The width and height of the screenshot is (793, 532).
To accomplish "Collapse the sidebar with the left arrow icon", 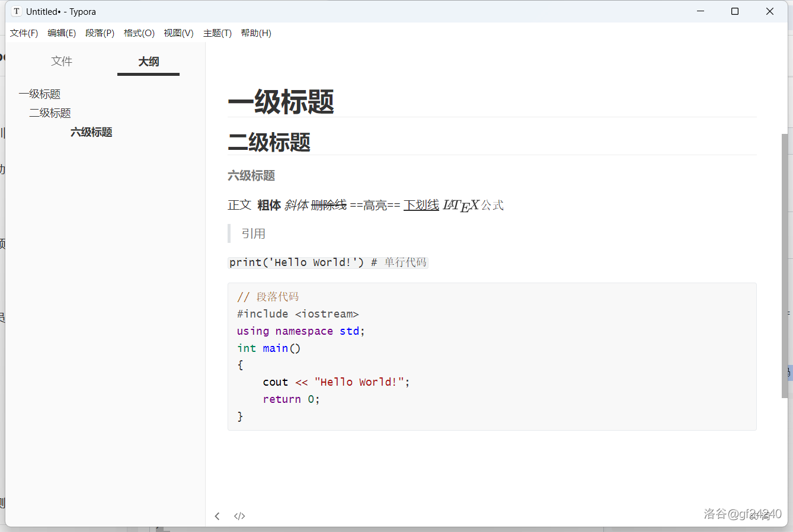I will point(217,516).
